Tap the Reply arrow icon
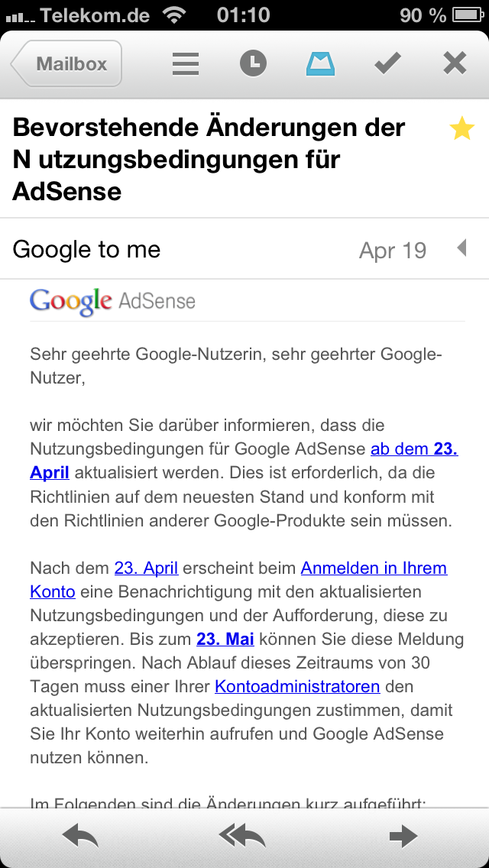The width and height of the screenshot is (489, 868). pyautogui.click(x=81, y=837)
